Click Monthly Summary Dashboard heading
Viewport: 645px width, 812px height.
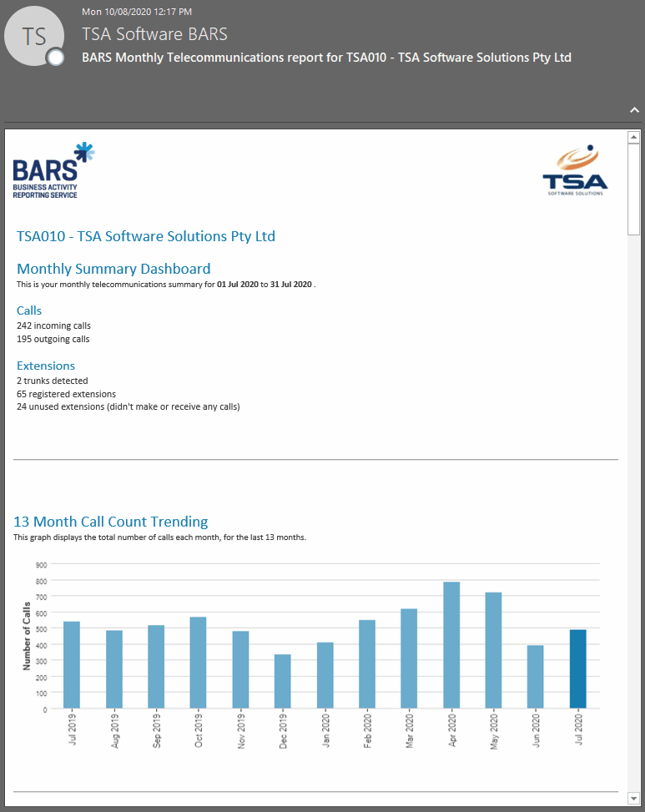[x=113, y=269]
